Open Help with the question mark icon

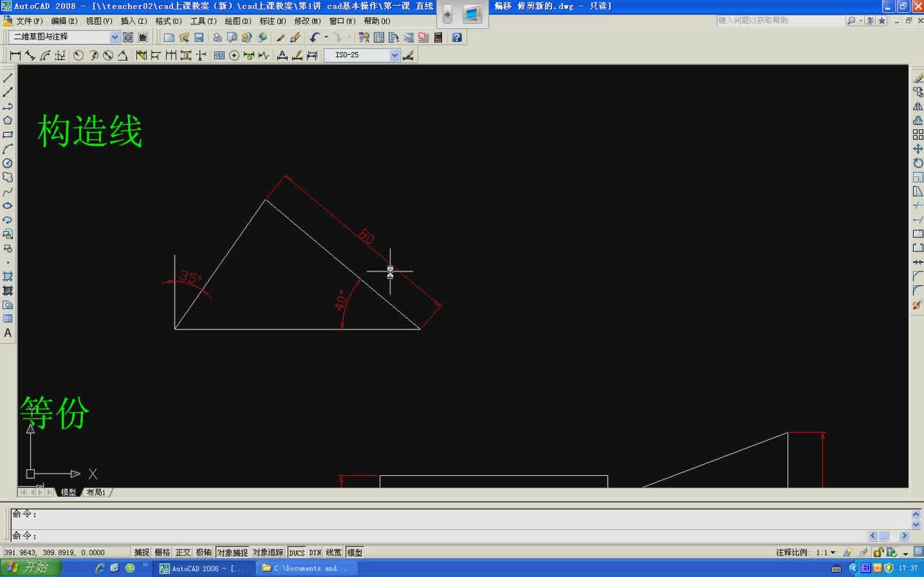[457, 37]
